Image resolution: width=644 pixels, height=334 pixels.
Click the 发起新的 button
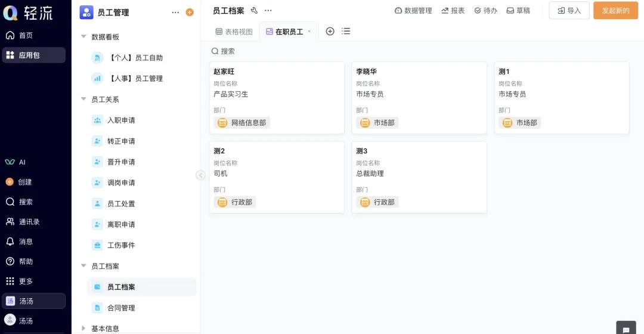click(615, 11)
